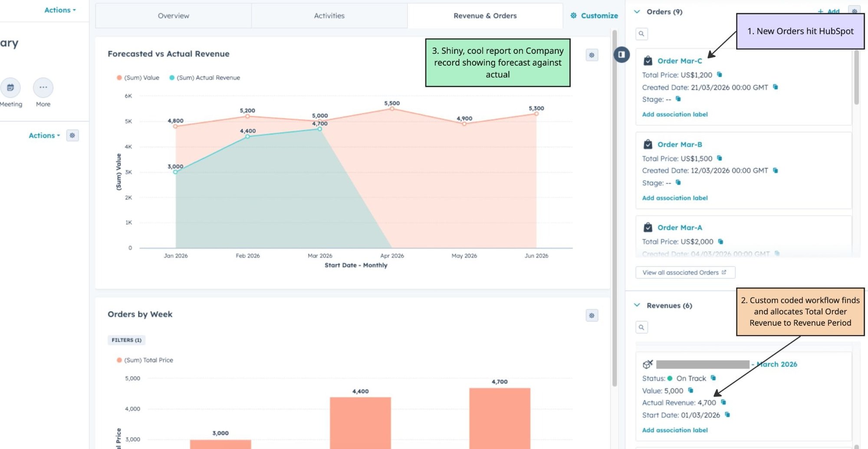The height and width of the screenshot is (449, 868).
Task: Copy the On Track status value
Action: coord(713,378)
